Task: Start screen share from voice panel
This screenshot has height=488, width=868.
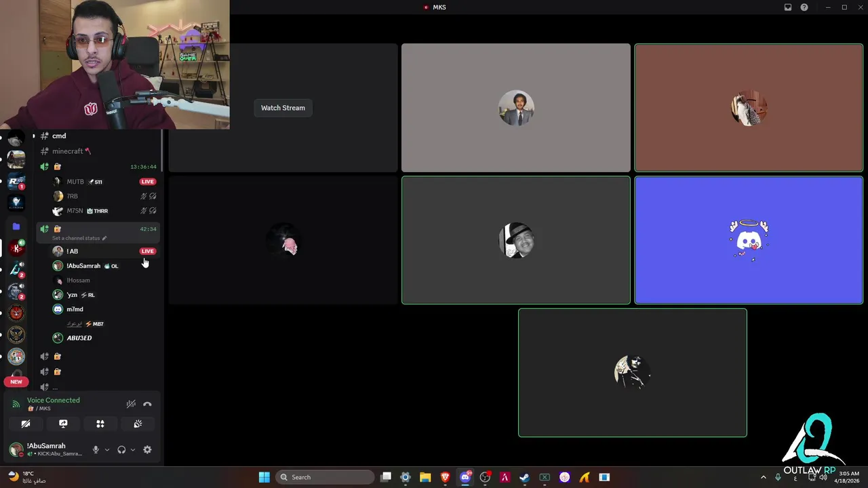Action: pos(63,424)
